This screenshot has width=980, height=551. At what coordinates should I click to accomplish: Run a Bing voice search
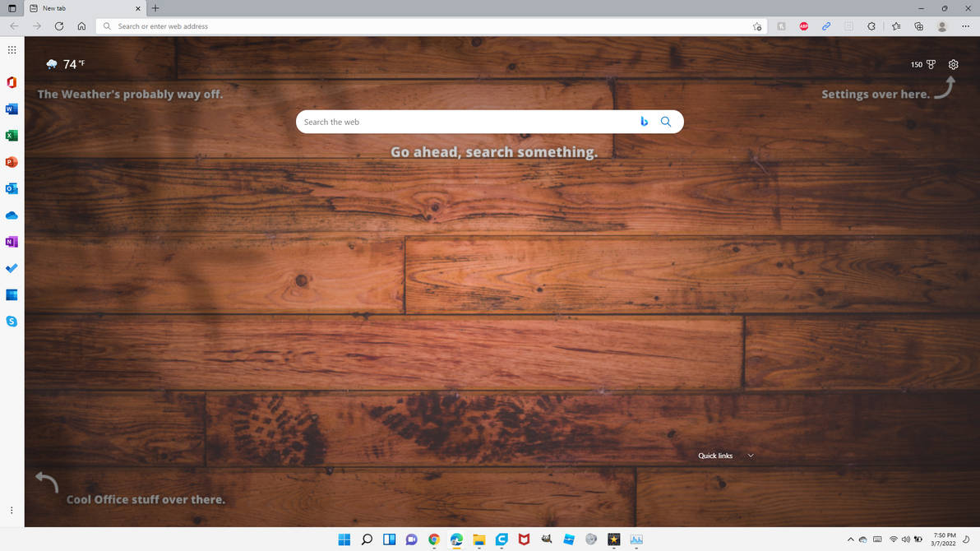click(644, 121)
